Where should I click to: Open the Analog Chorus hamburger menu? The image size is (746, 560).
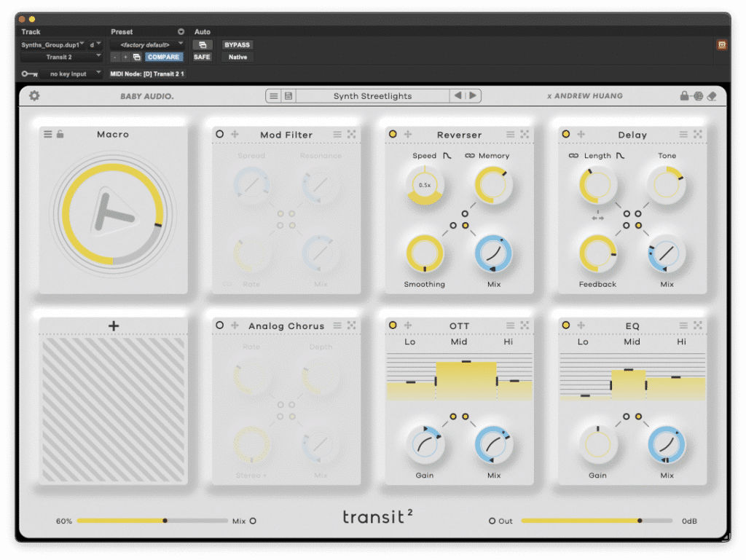337,326
